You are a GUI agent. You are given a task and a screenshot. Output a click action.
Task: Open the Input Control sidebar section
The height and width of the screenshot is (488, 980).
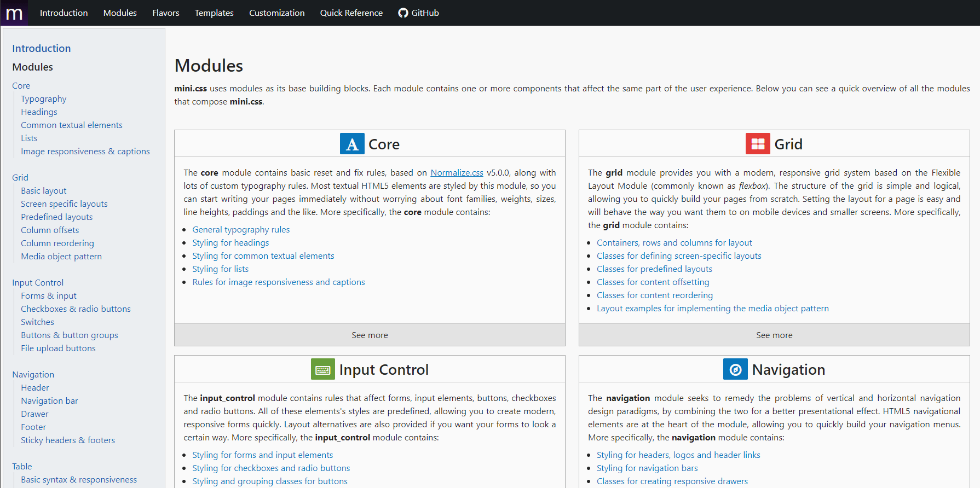click(x=38, y=283)
